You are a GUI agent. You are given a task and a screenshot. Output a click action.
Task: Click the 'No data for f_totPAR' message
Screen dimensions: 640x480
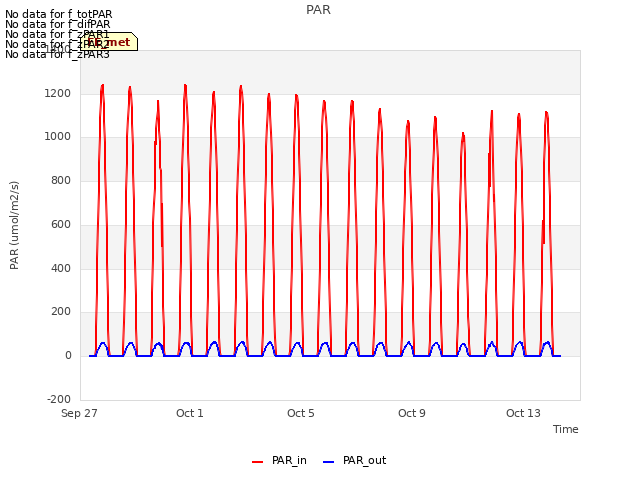pos(59,14)
